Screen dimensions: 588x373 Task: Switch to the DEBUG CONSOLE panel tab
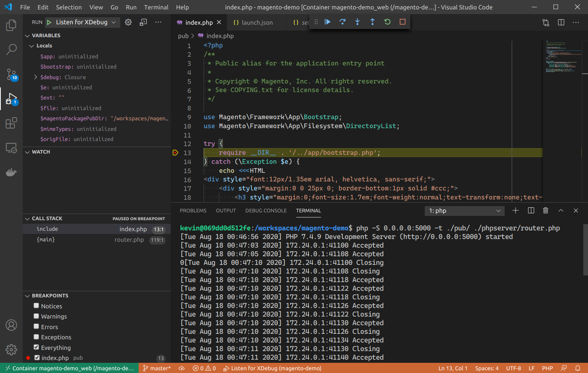tap(266, 211)
